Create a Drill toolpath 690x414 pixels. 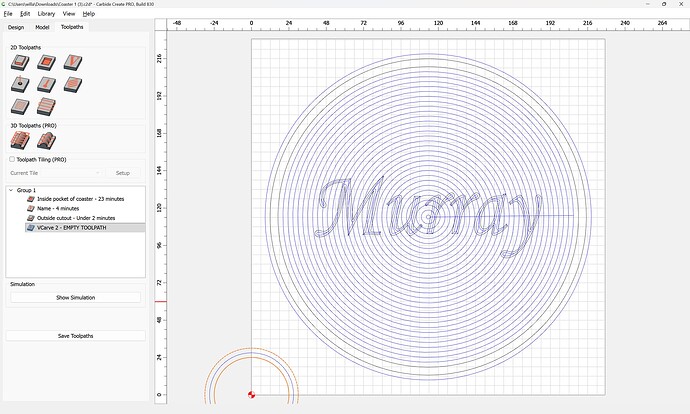coord(19,84)
